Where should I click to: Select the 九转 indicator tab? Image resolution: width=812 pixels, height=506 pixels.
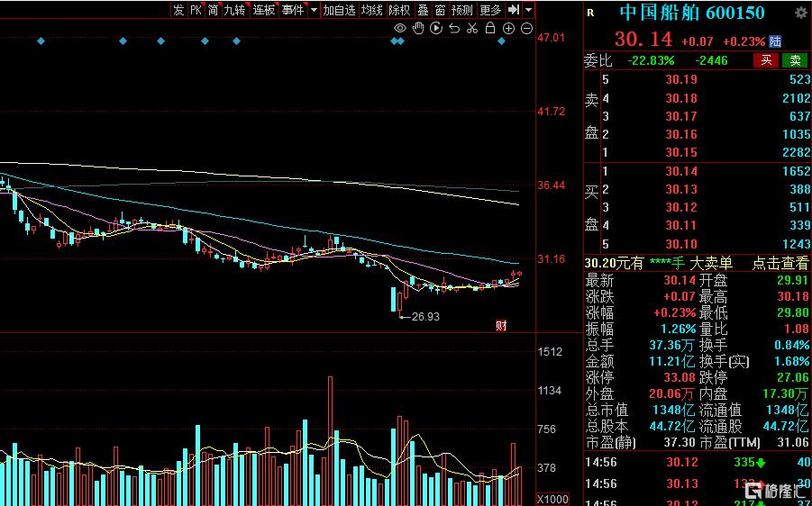tap(234, 10)
